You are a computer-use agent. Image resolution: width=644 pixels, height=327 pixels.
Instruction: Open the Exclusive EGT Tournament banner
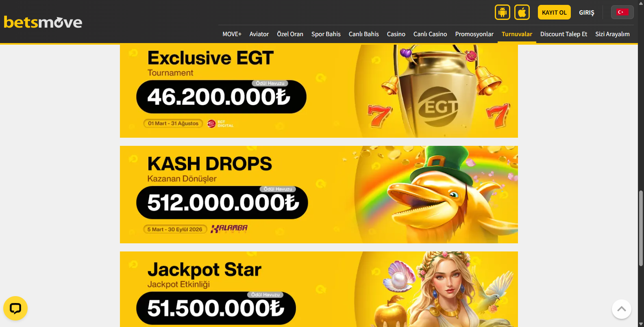pos(319,91)
